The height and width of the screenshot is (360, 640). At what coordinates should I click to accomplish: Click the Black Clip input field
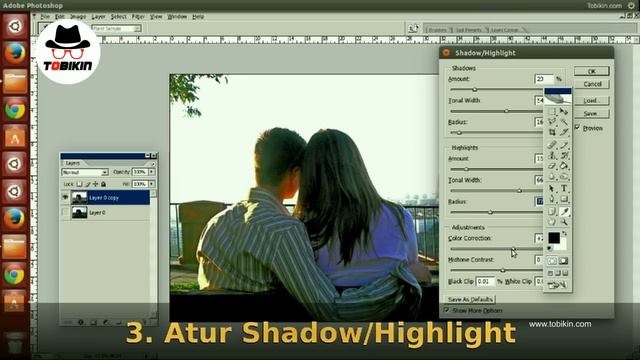[x=485, y=281]
